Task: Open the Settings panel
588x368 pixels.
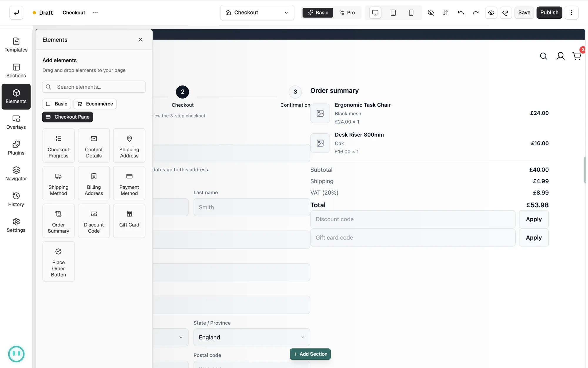Action: coord(16,225)
